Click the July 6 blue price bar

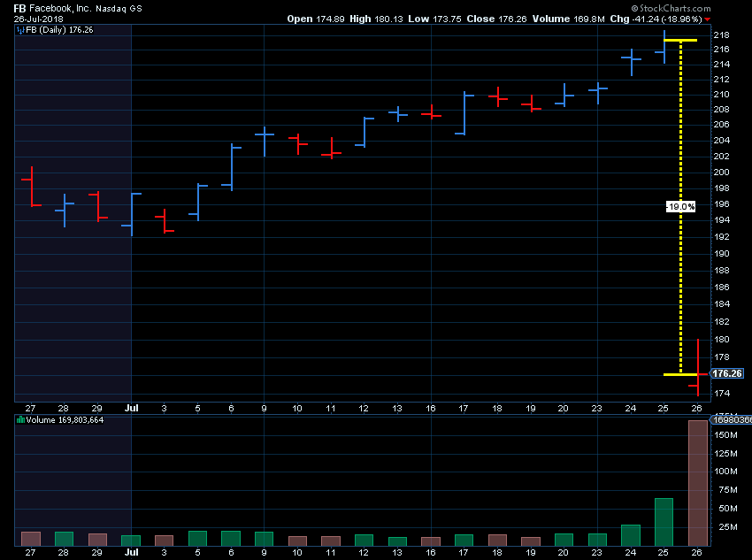[x=232, y=167]
